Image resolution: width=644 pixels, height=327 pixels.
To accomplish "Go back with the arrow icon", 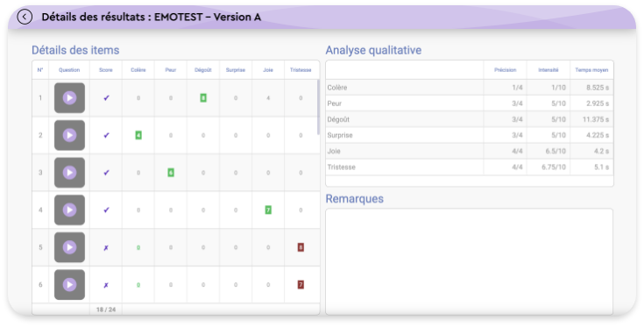I will (x=25, y=17).
